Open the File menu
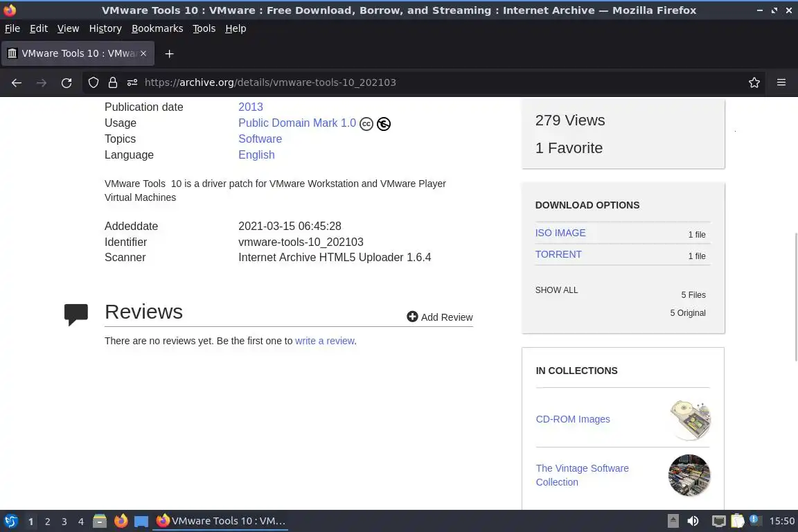This screenshot has width=798, height=532. (12, 28)
